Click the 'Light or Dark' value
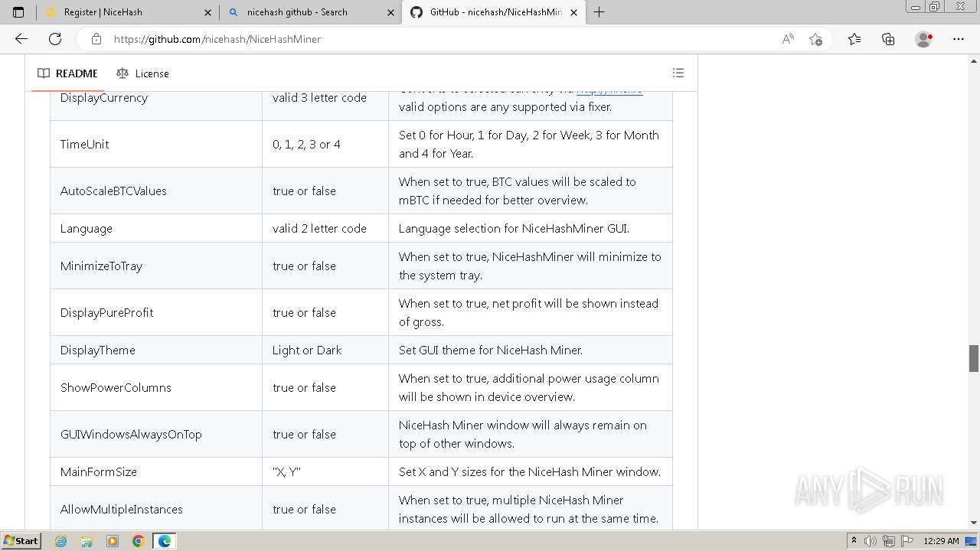Viewport: 980px width, 551px height. (307, 350)
